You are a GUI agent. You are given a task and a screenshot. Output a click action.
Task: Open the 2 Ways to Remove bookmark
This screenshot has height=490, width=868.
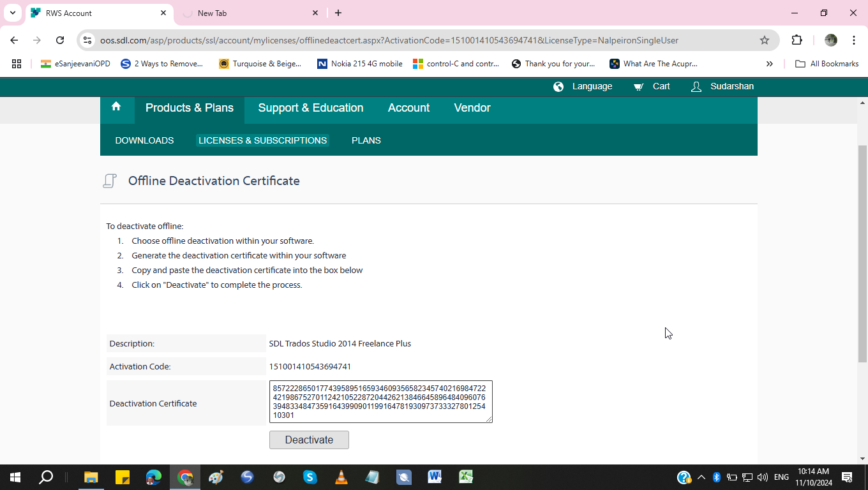pyautogui.click(x=162, y=64)
